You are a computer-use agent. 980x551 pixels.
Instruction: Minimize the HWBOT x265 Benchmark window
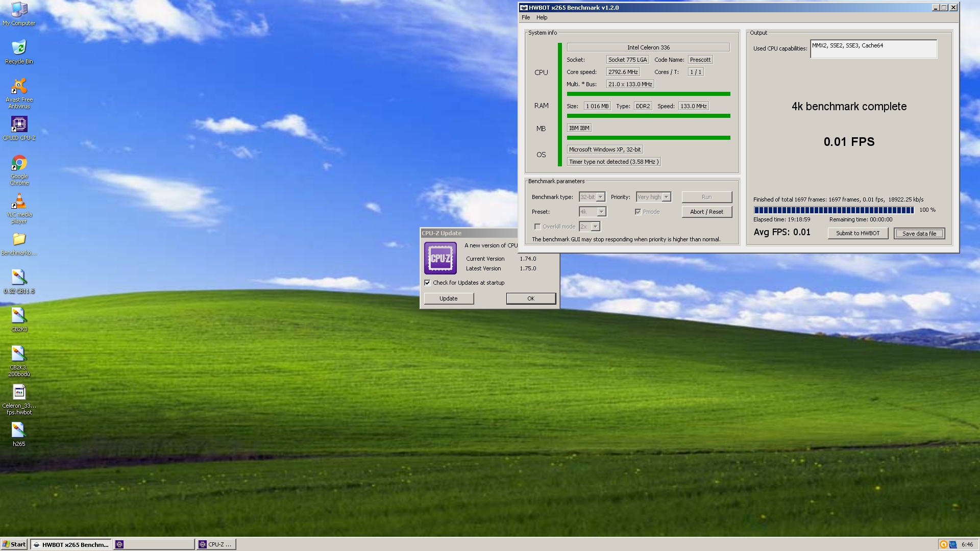(x=936, y=8)
